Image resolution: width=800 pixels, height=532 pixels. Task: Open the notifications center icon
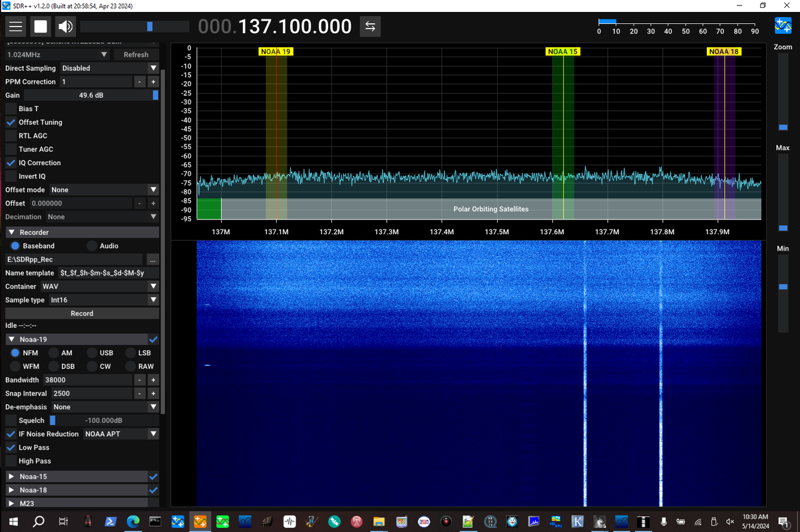(x=784, y=522)
